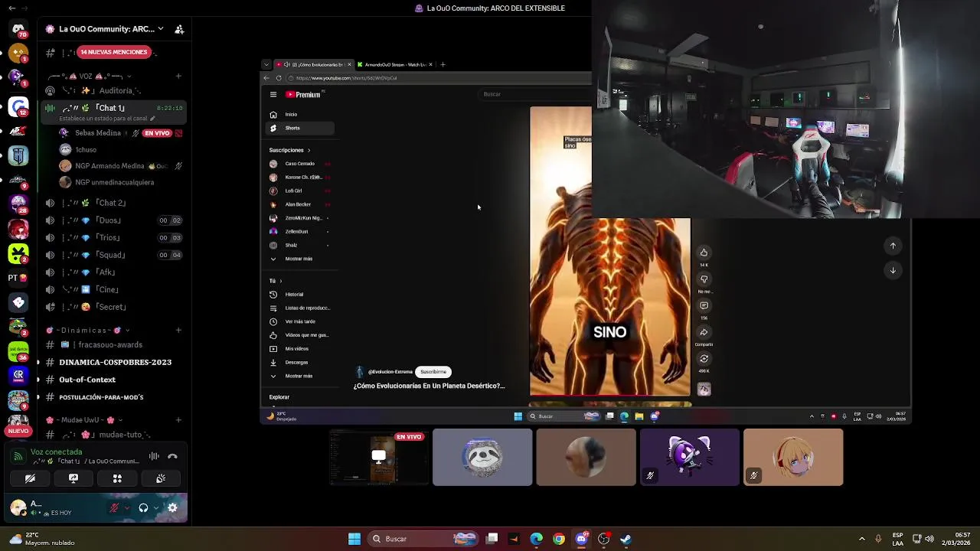The image size is (980, 551).
Task: Open Discord user settings gear
Action: click(x=172, y=507)
